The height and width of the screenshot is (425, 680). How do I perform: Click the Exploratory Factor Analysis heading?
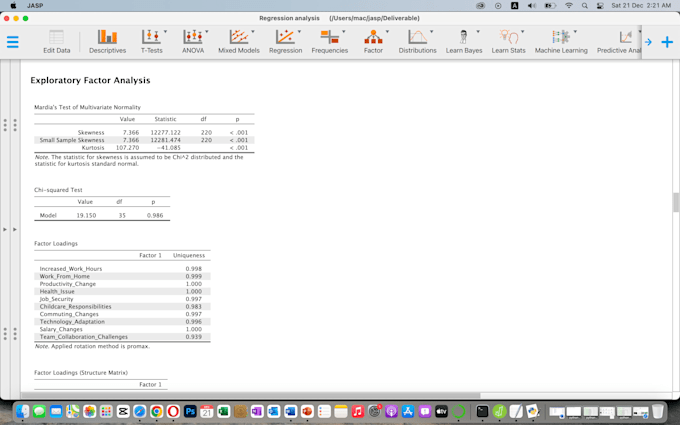pos(90,80)
